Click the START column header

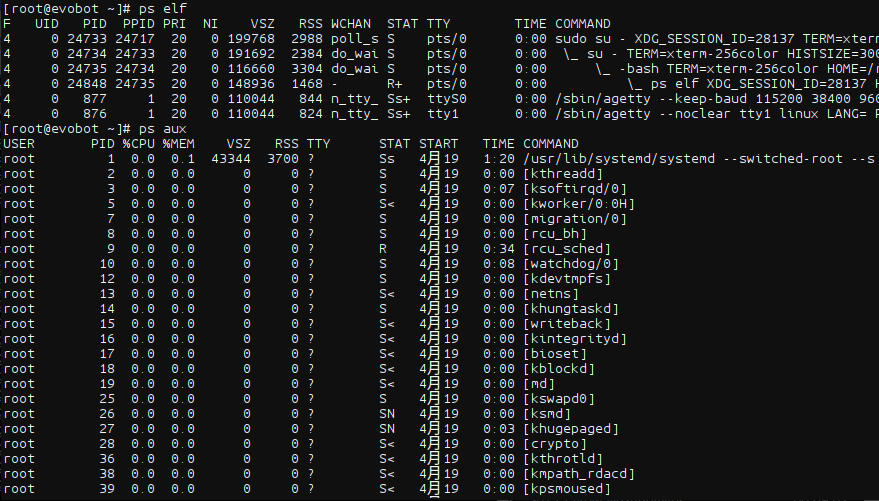438,144
